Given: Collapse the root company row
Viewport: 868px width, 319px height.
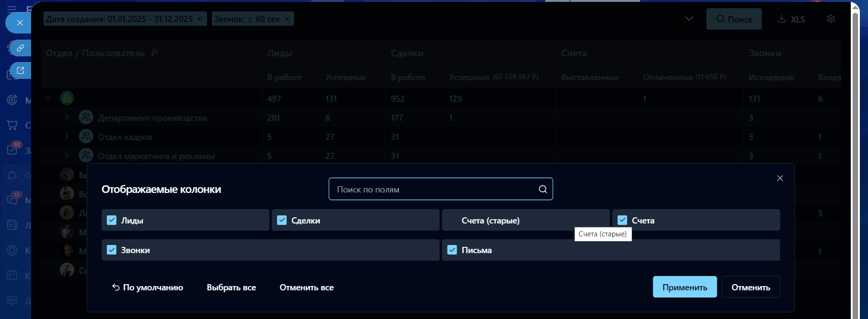Looking at the screenshot, I should pos(48,98).
